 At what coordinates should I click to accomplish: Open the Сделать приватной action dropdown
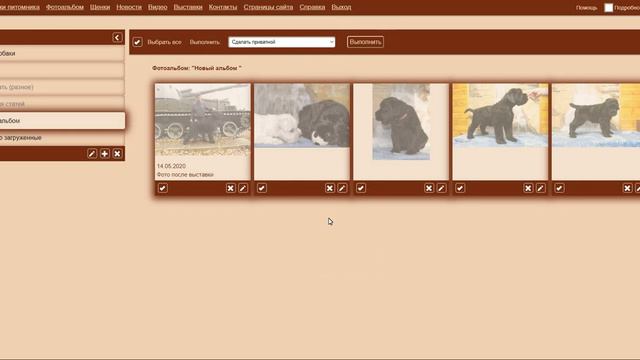(282, 42)
